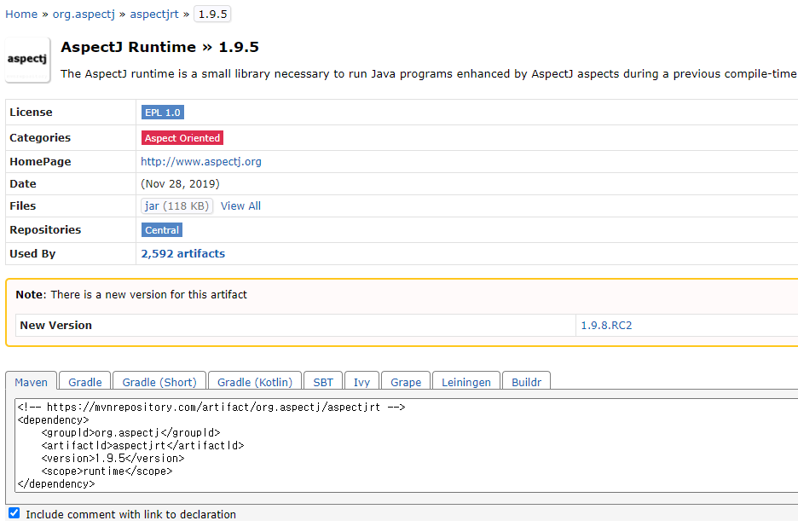Click the EPL 1.0 license badge
This screenshot has height=532, width=798.
pos(163,113)
